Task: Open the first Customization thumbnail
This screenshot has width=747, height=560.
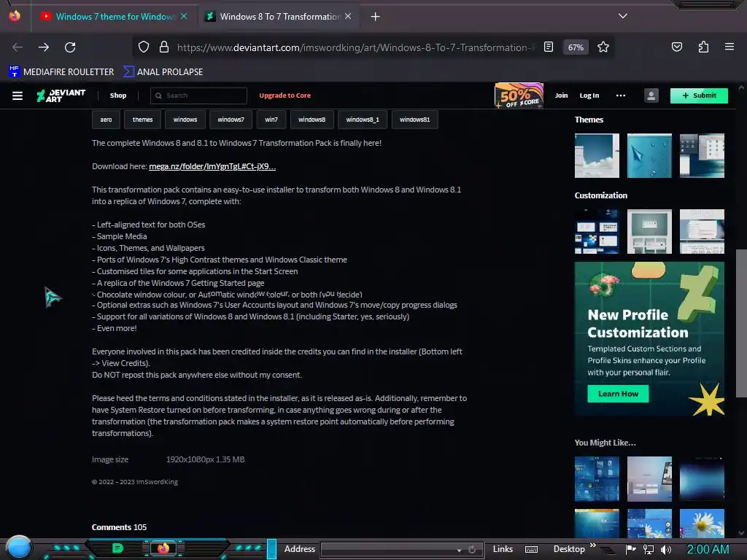Action: click(x=597, y=231)
